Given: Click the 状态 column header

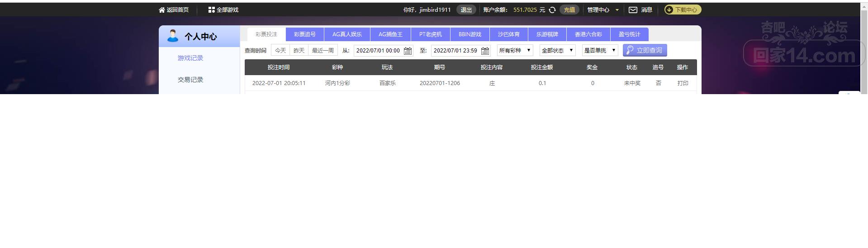Looking at the screenshot, I should 632,67.
